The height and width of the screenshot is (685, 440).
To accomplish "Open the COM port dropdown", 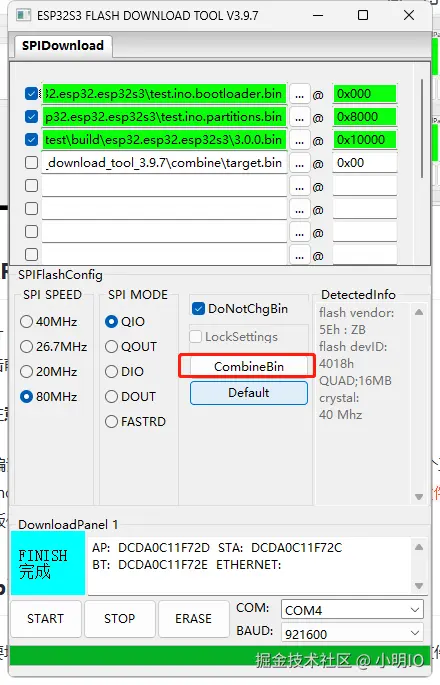I will (x=352, y=610).
